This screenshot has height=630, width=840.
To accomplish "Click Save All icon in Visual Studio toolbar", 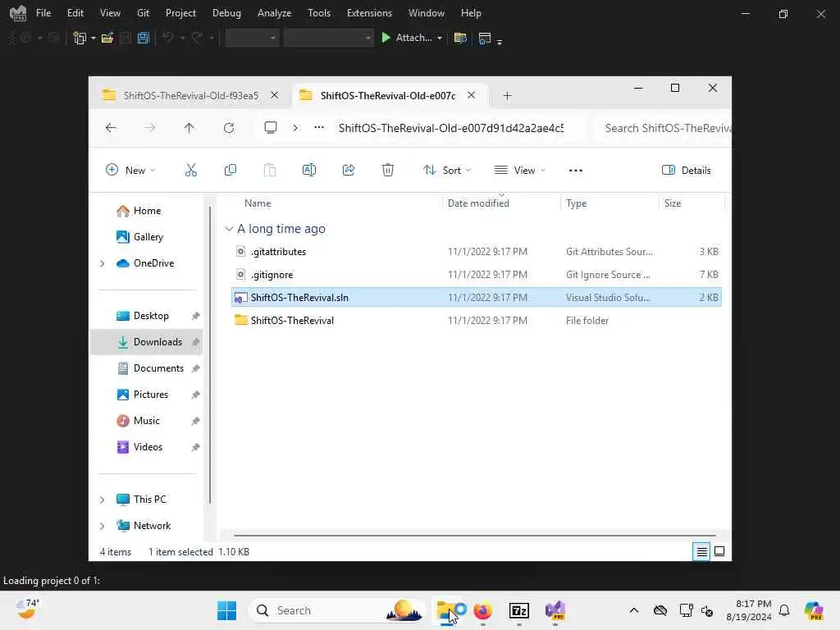I will [143, 38].
